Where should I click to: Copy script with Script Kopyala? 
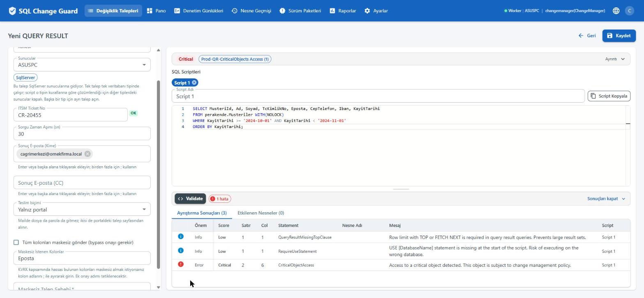(609, 96)
